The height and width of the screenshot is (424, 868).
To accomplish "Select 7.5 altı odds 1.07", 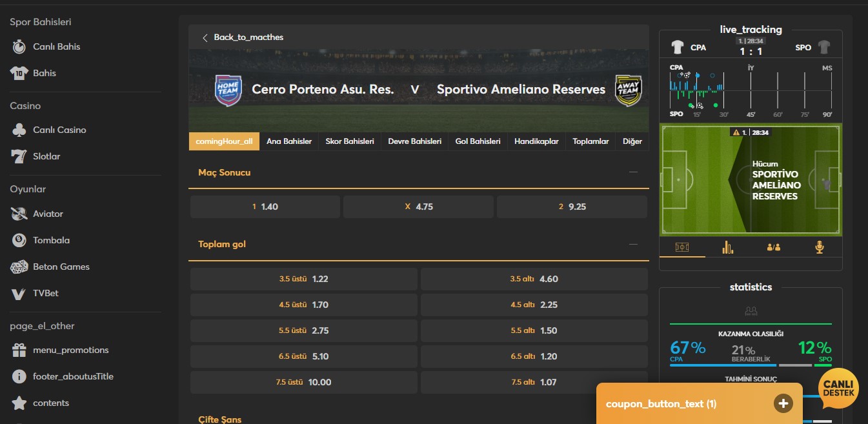I will pyautogui.click(x=534, y=382).
